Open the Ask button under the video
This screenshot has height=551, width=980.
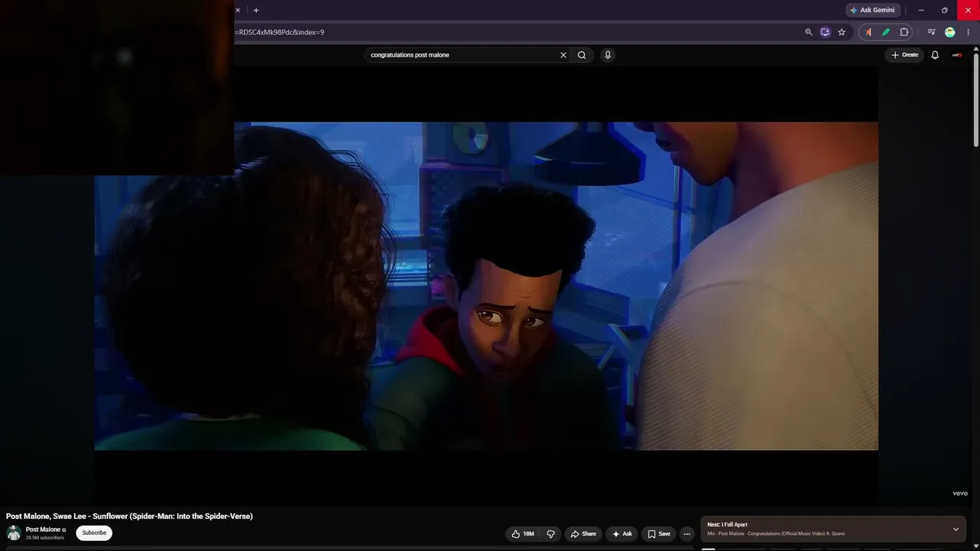(622, 534)
